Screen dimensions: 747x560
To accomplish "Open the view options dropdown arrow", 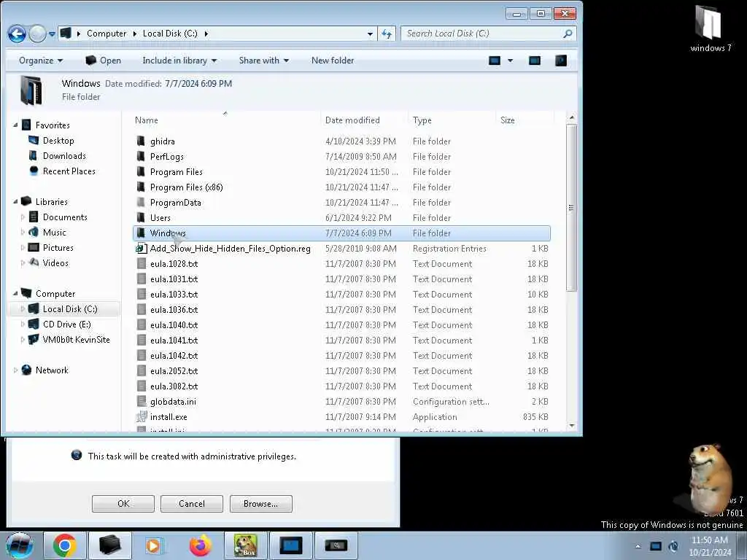I will click(x=510, y=61).
